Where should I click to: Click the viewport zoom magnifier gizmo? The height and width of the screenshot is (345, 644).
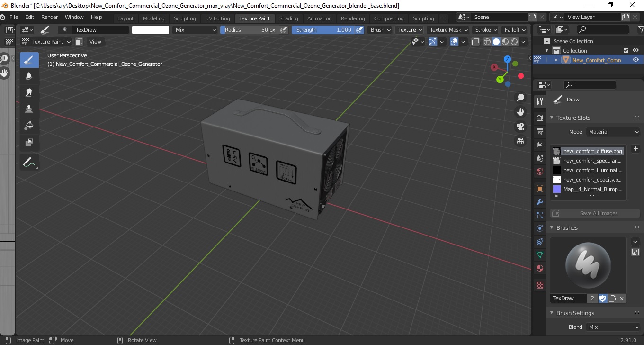520,98
